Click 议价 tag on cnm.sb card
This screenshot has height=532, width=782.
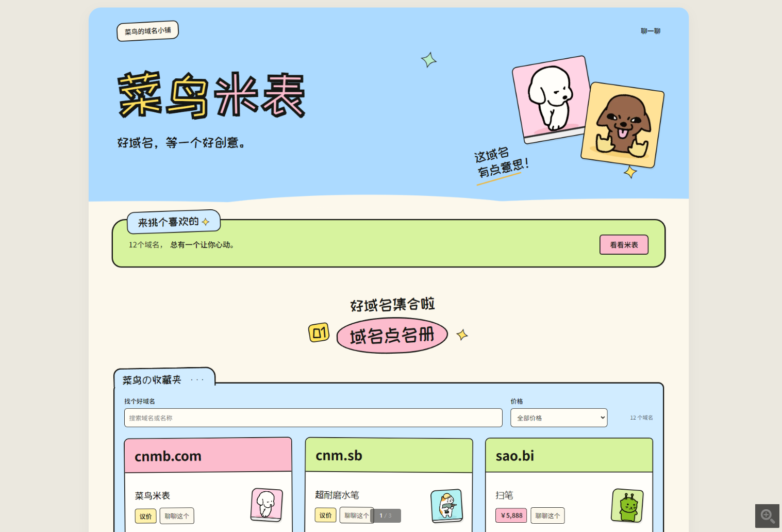click(326, 515)
